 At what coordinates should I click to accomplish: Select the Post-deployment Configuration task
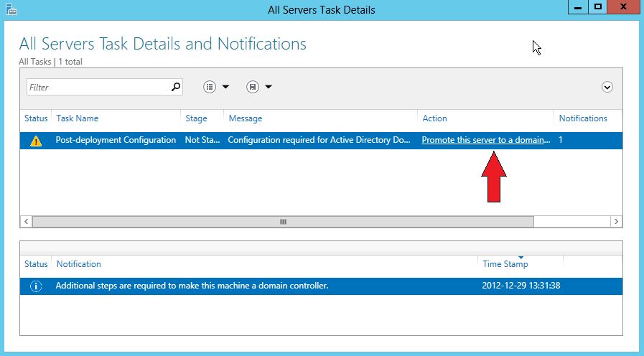coord(116,140)
